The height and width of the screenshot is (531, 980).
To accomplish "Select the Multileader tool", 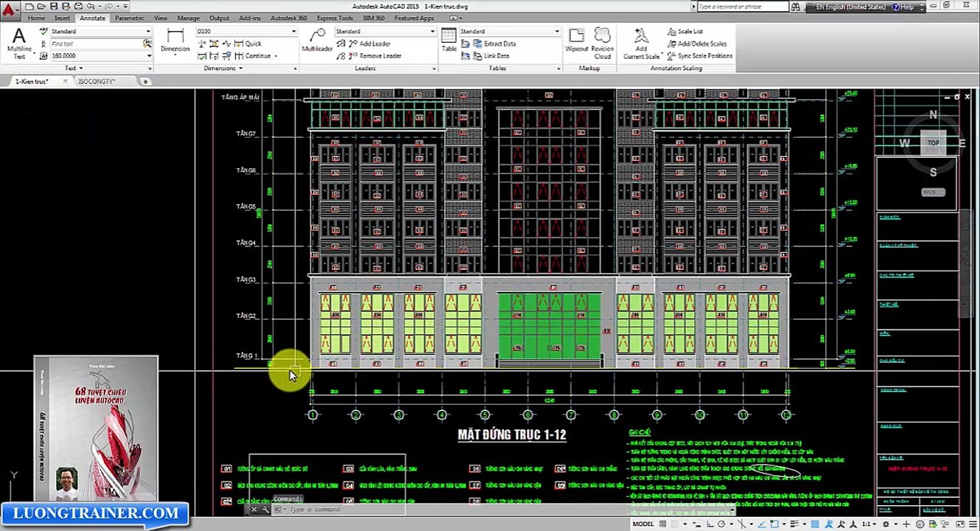I will pyautogui.click(x=318, y=41).
